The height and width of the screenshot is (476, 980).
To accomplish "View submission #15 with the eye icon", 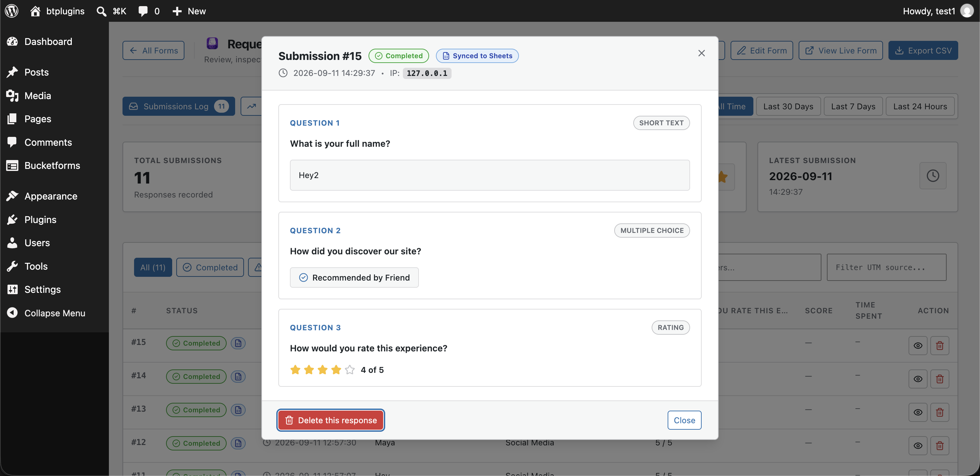I will pyautogui.click(x=918, y=345).
